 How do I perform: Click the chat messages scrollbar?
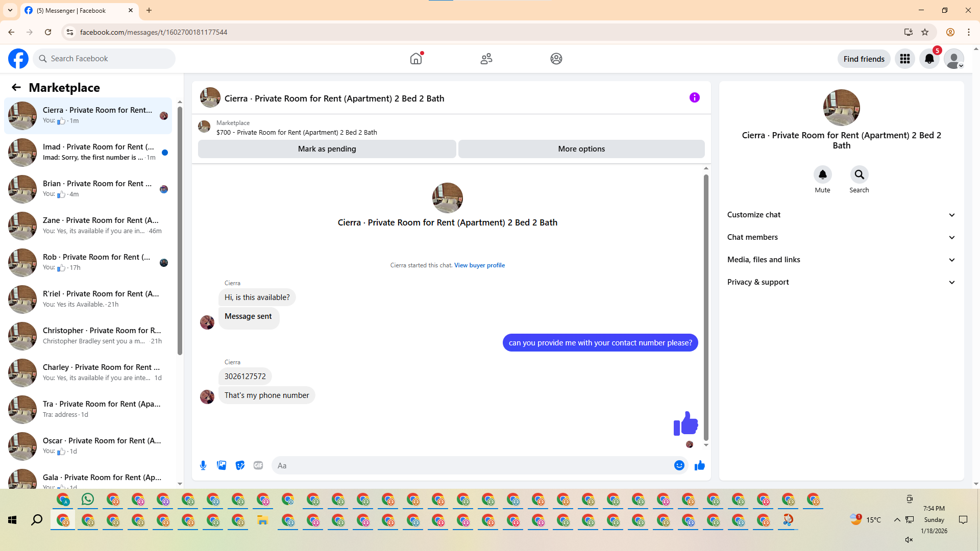click(706, 306)
